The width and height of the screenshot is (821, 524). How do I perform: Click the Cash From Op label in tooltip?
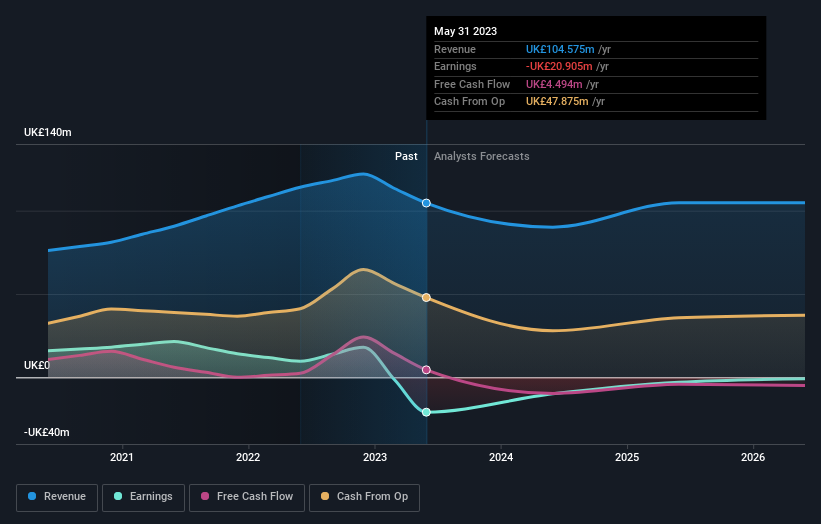coord(469,102)
